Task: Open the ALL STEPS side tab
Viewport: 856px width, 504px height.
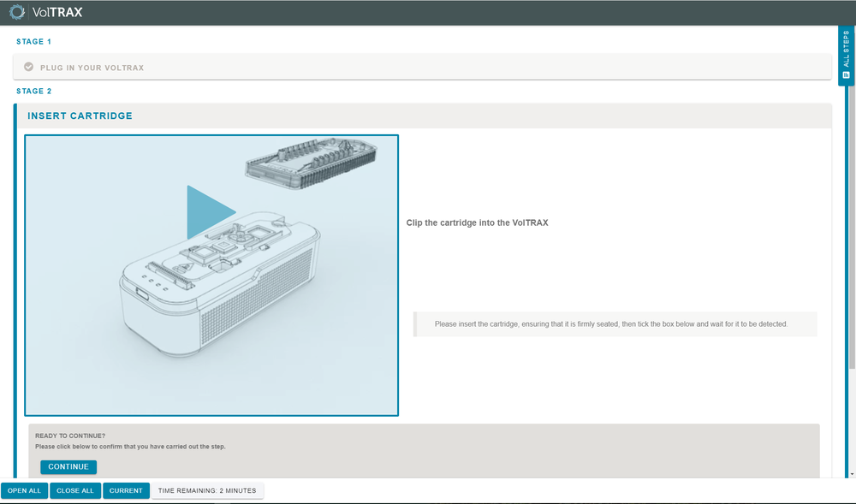Action: click(x=847, y=55)
